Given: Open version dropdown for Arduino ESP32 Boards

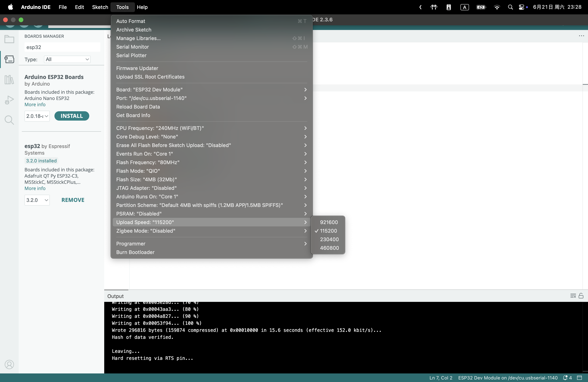Looking at the screenshot, I should point(37,116).
